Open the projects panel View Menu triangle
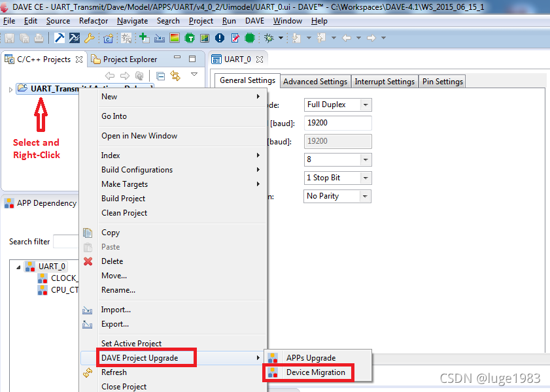The height and width of the screenshot is (392, 550). point(194,74)
